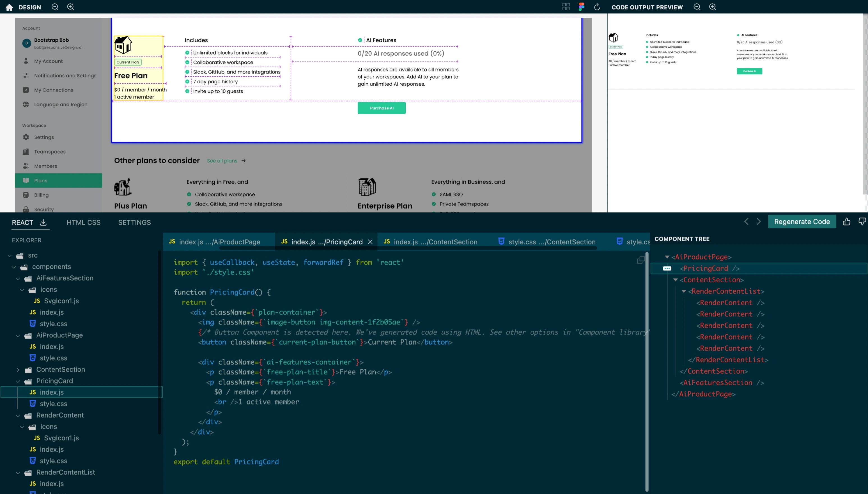The width and height of the screenshot is (868, 494).
Task: Click the Plus Plan building image
Action: coord(123,187)
